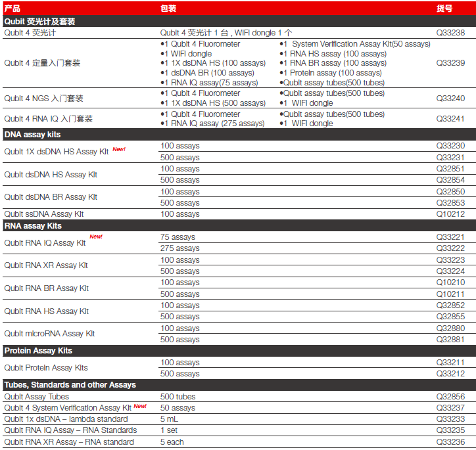This screenshot has height=450, width=476.
Task: Select catalog number Q33212
Action: pos(450,374)
